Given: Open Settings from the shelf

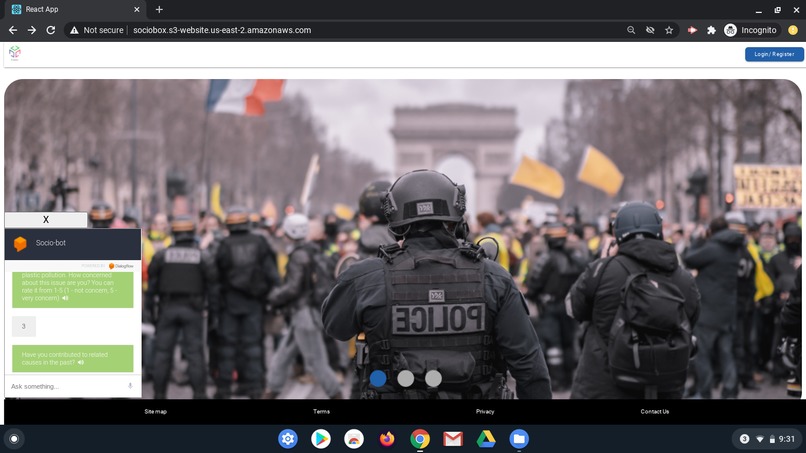Looking at the screenshot, I should click(x=288, y=439).
